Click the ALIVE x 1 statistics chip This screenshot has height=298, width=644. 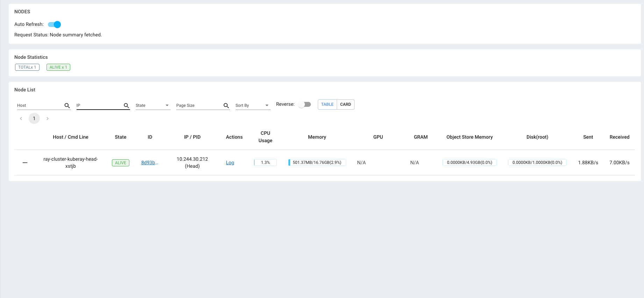click(x=58, y=67)
